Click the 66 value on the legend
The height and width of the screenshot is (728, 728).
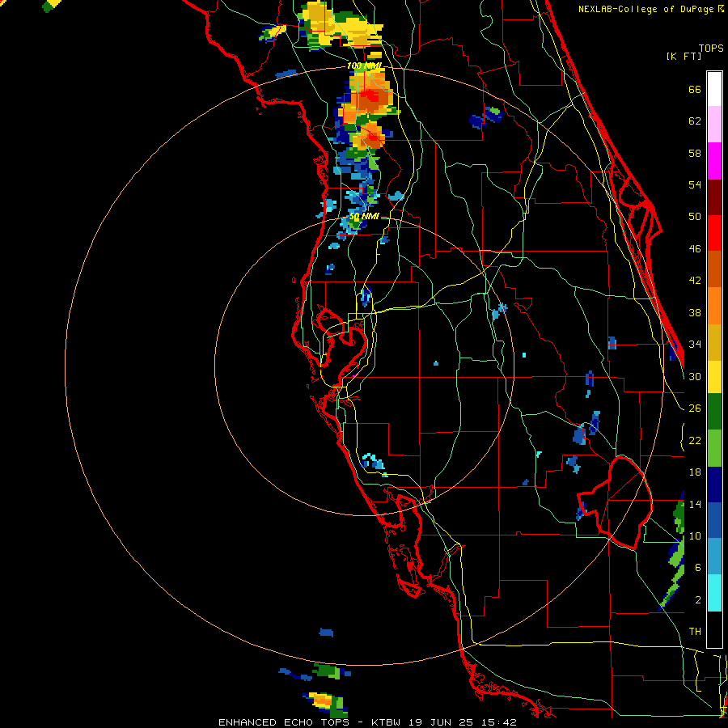695,90
